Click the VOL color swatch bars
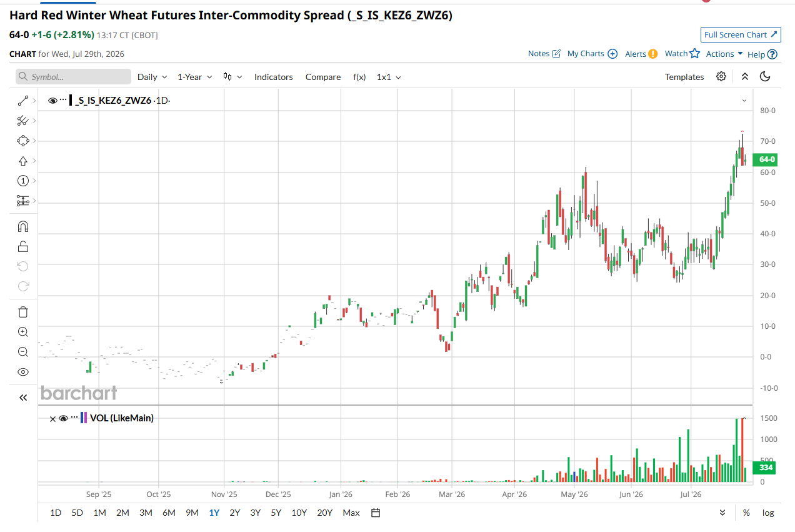 click(x=84, y=418)
